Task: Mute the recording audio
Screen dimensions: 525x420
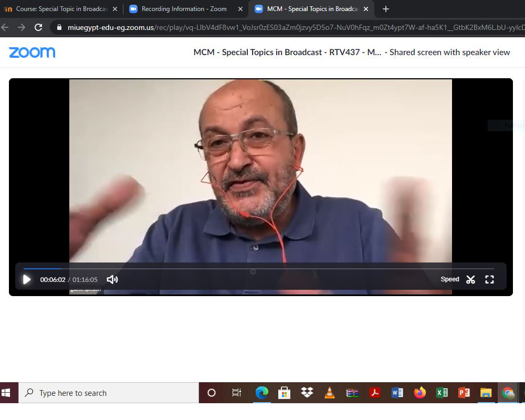Action: tap(112, 279)
